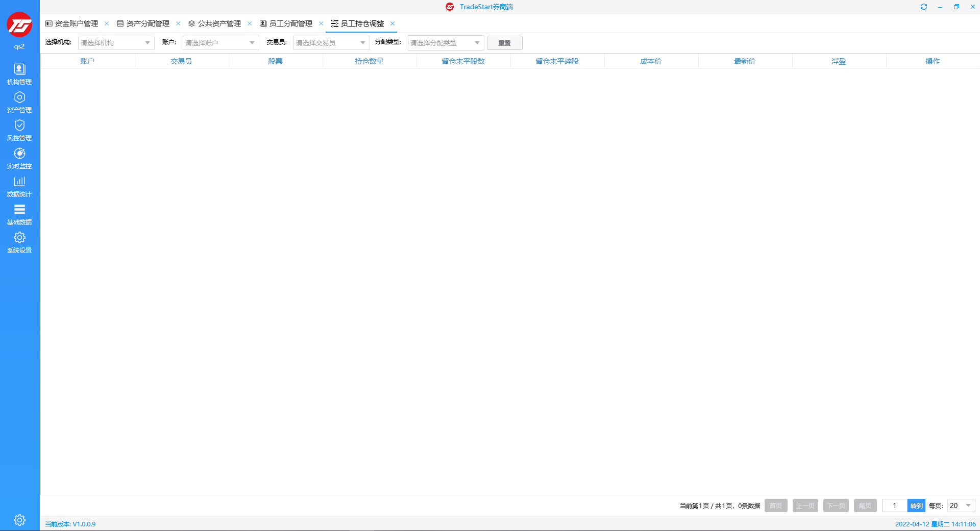Open 数据统计 chart icon
This screenshot has height=531, width=980.
(x=19, y=186)
